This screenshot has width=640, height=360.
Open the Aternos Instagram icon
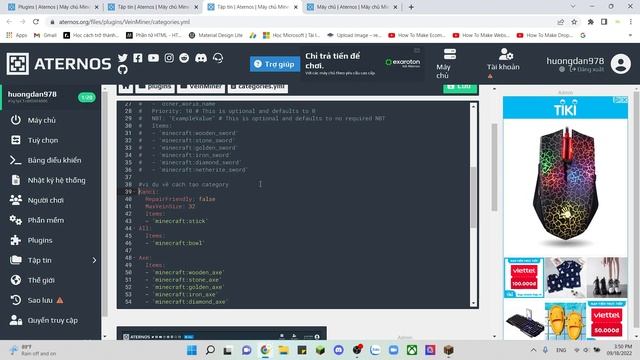click(x=169, y=58)
